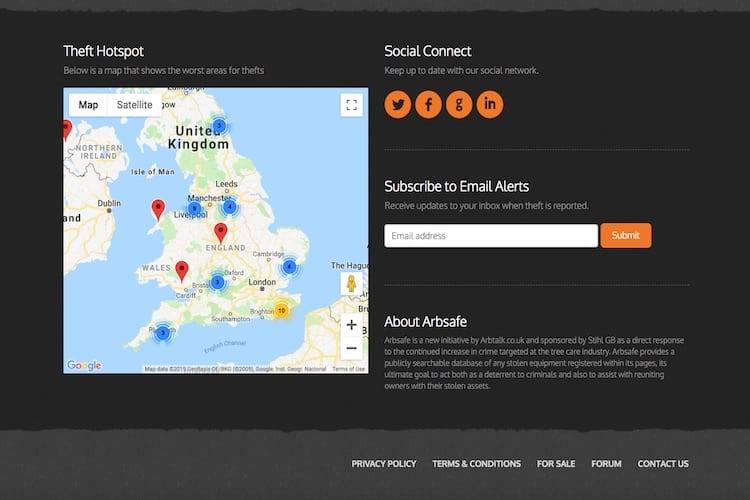Select the Map view type
The width and height of the screenshot is (750, 500).
tap(88, 105)
